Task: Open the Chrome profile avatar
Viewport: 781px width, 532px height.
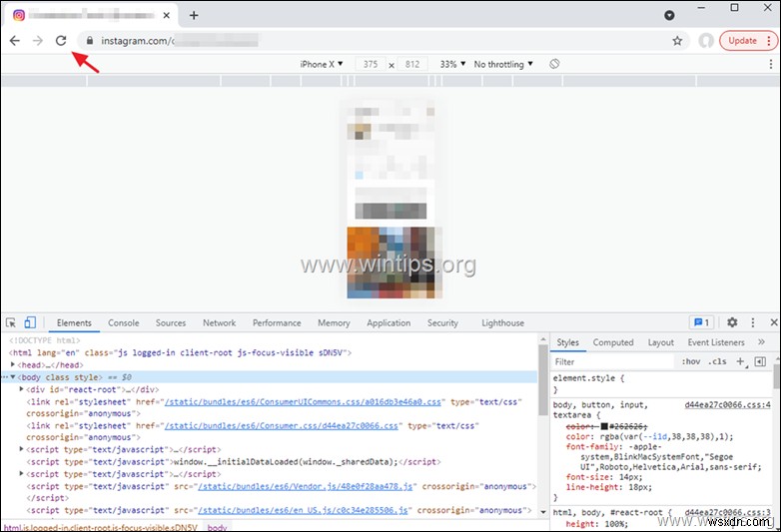Action: tap(705, 41)
